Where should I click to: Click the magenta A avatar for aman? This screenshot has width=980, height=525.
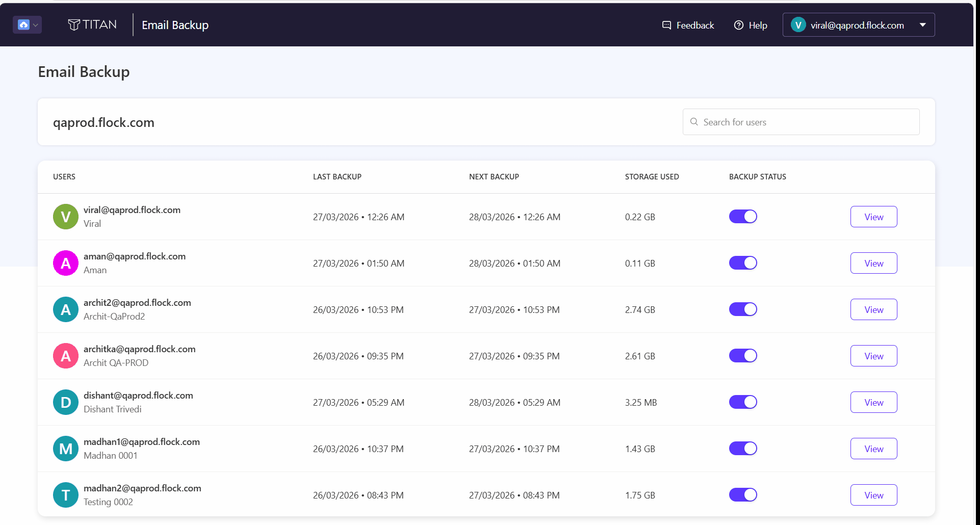click(66, 263)
